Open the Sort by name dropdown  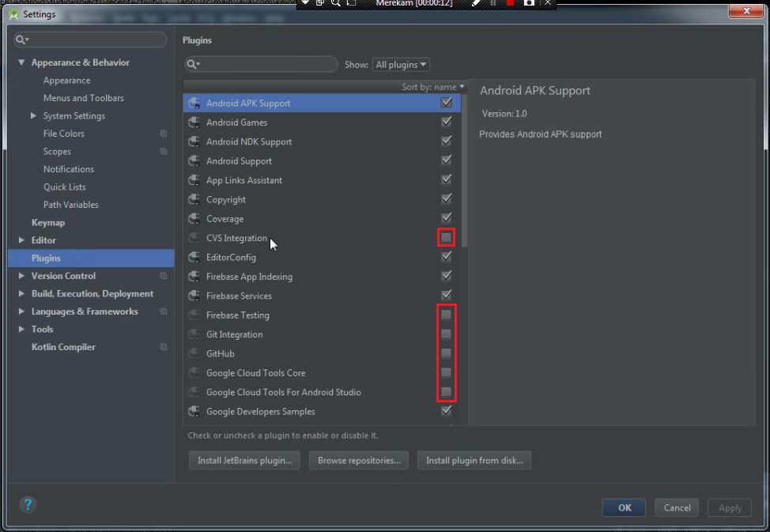tap(432, 87)
